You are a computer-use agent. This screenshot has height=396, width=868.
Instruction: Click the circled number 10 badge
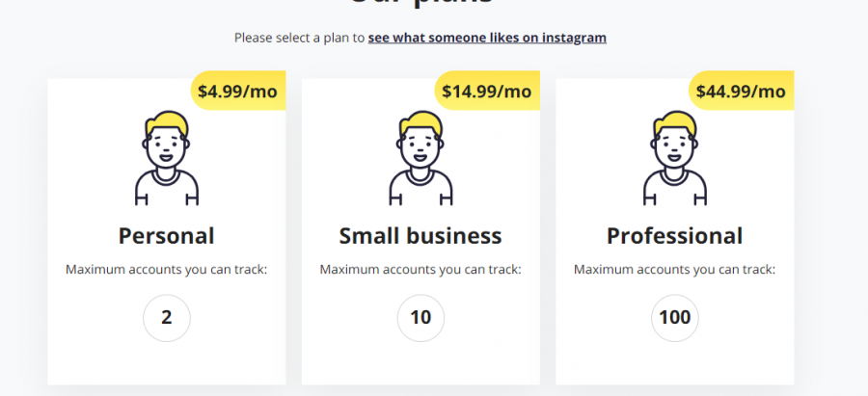420,318
